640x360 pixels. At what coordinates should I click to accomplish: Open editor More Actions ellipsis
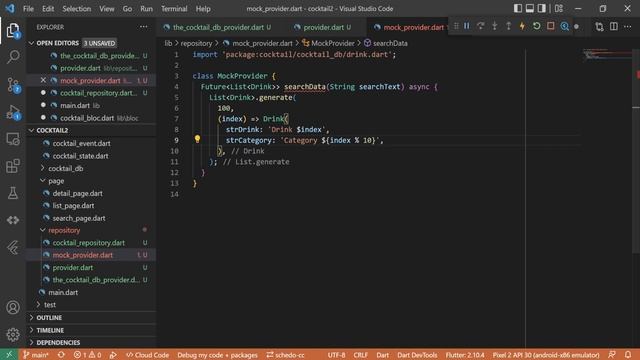pyautogui.click(x=627, y=27)
